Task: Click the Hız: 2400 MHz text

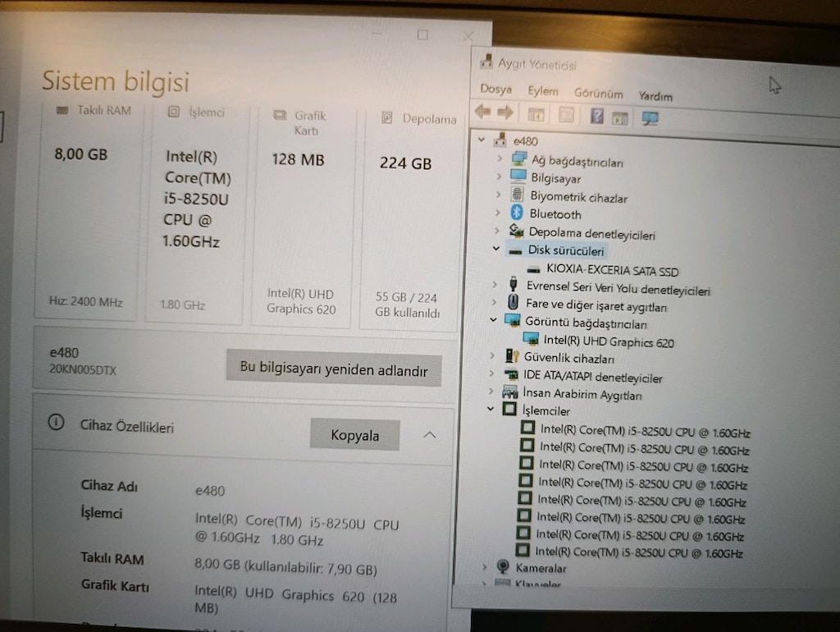Action: click(x=85, y=301)
